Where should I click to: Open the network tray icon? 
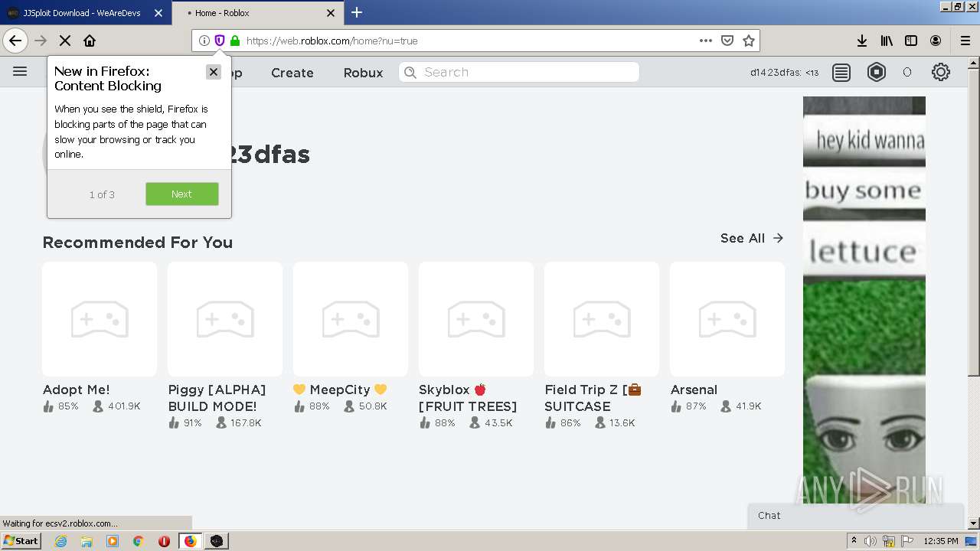[889, 541]
